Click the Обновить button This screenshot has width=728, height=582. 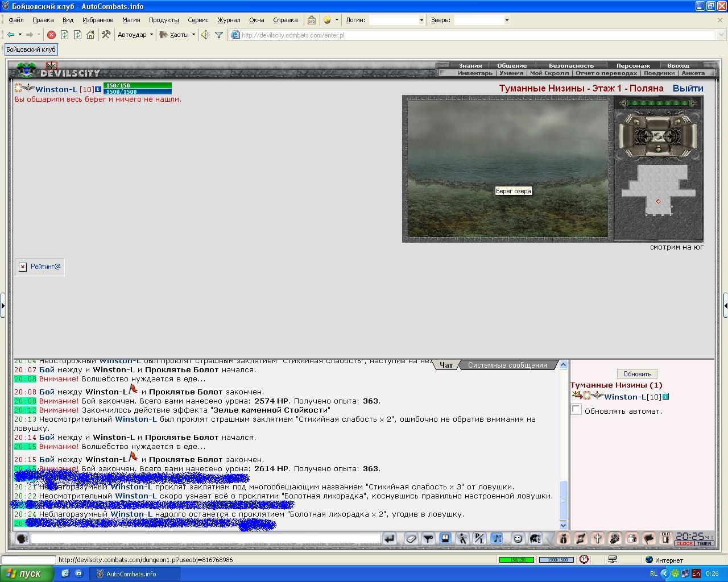637,374
